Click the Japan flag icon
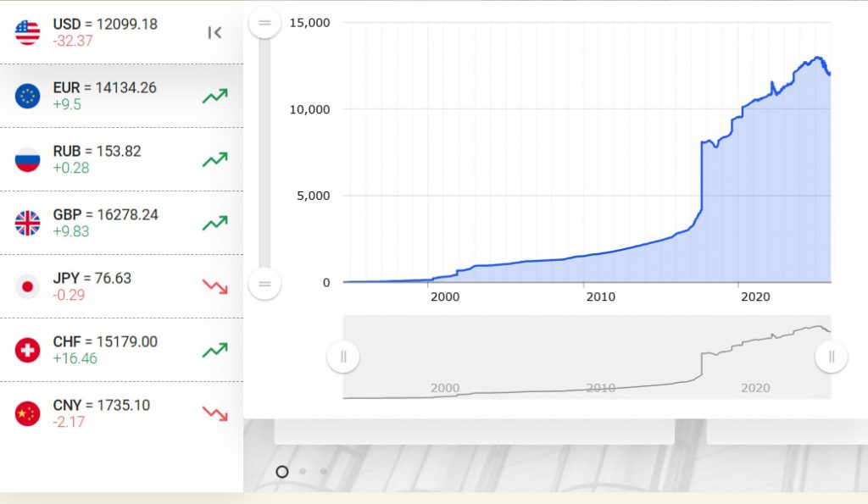Viewport: 868px width, 504px height. pyautogui.click(x=27, y=286)
